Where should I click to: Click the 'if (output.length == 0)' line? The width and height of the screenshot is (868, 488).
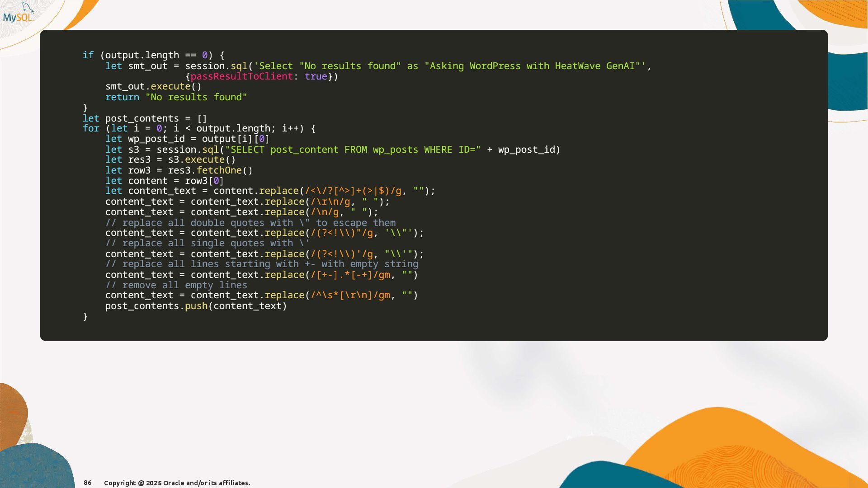click(153, 55)
